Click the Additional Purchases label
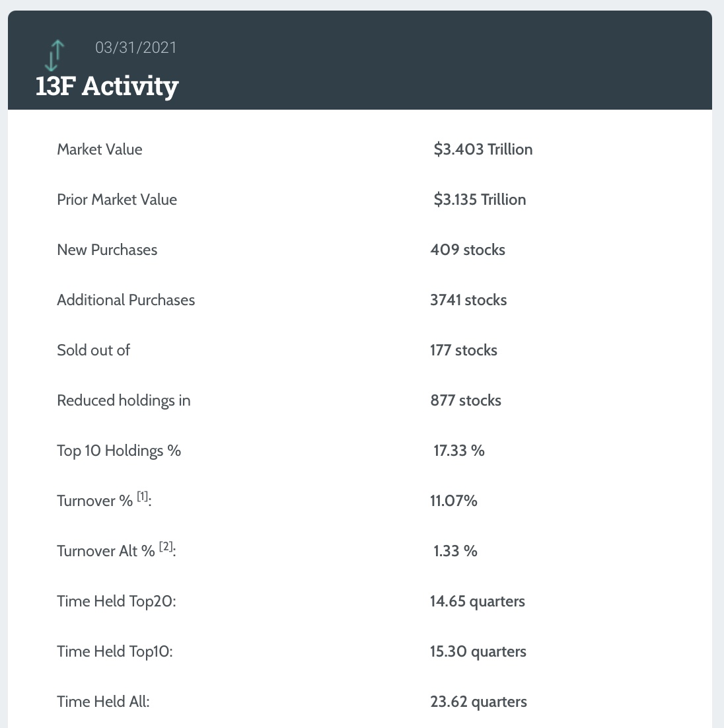This screenshot has height=728, width=724. [126, 300]
